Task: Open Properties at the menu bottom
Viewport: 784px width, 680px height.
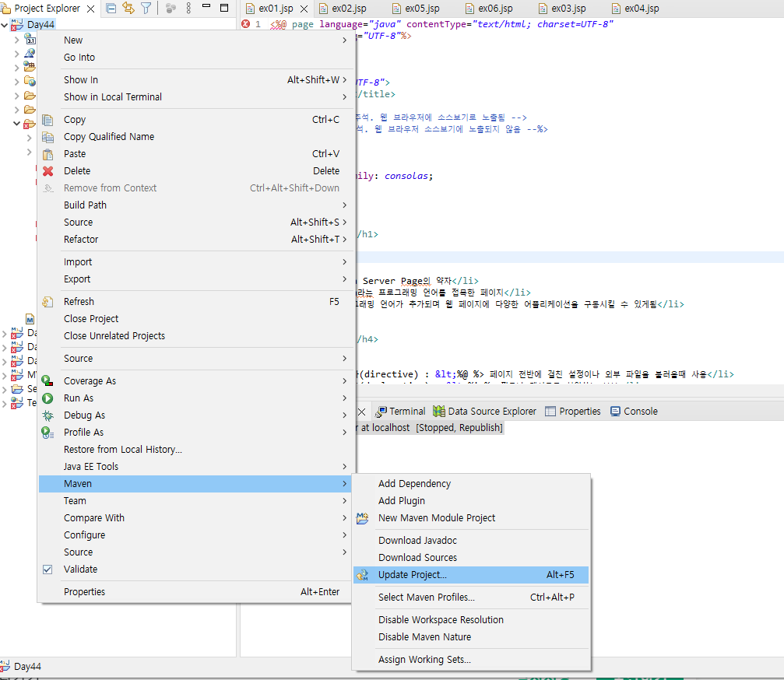Action: click(x=196, y=591)
